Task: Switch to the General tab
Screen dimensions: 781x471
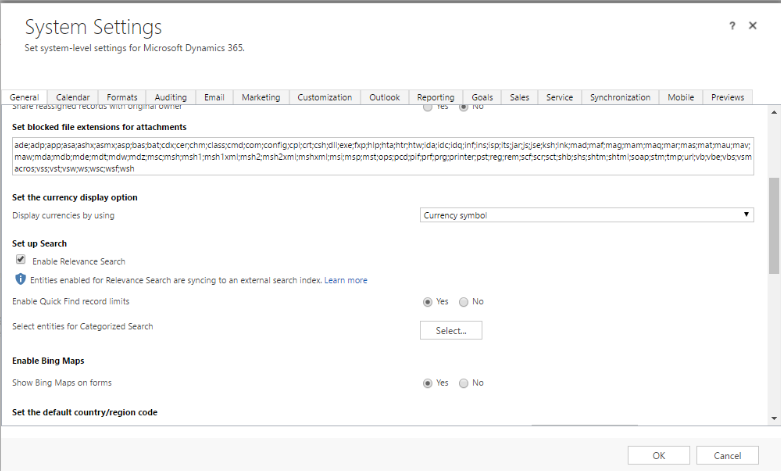Action: (x=24, y=97)
